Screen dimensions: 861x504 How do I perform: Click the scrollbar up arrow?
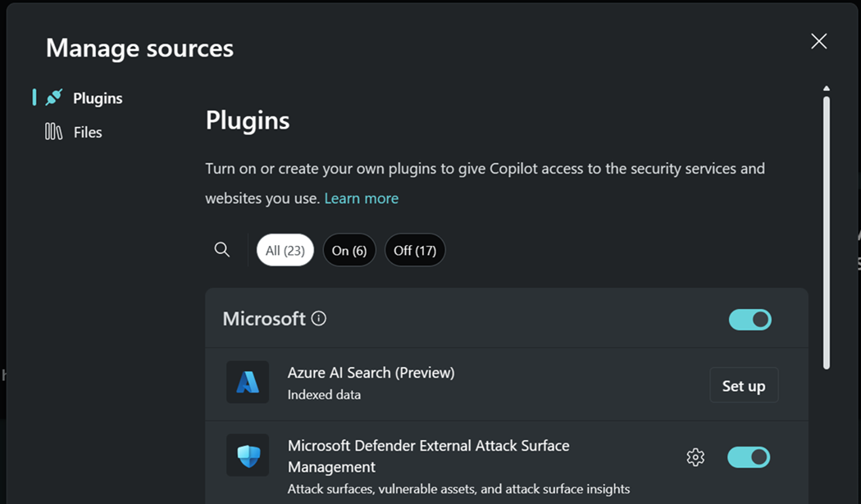tap(827, 88)
